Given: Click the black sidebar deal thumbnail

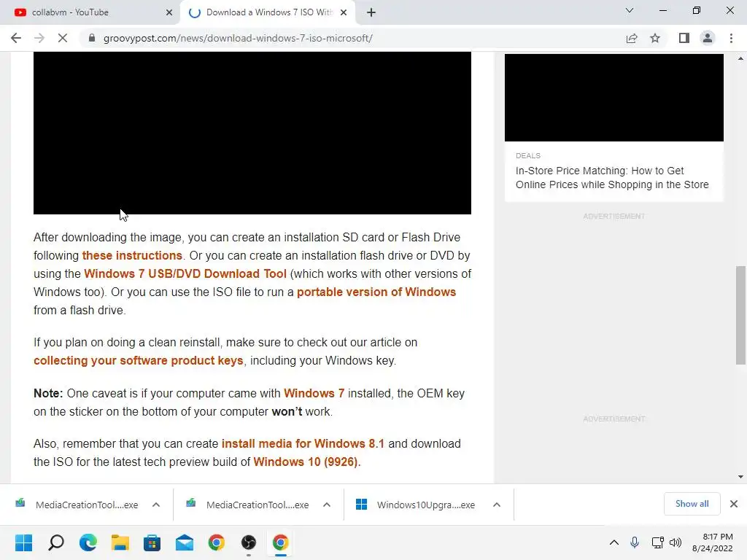Looking at the screenshot, I should [614, 98].
